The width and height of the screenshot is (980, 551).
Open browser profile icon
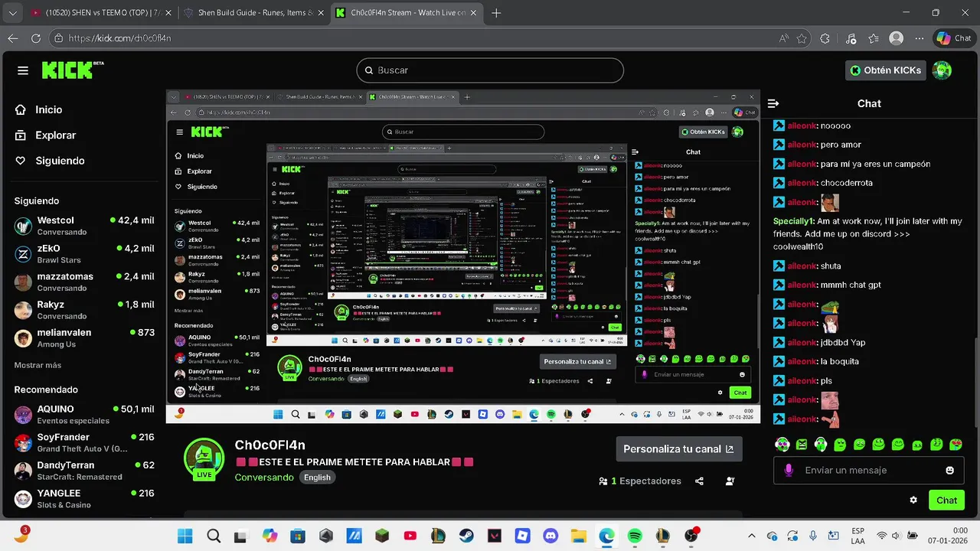coord(896,38)
